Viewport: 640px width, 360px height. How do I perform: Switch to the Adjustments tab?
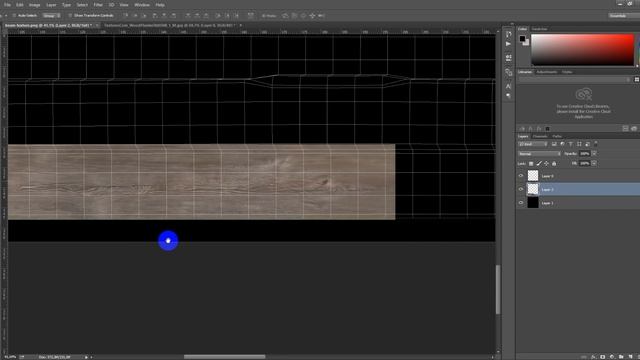(547, 72)
